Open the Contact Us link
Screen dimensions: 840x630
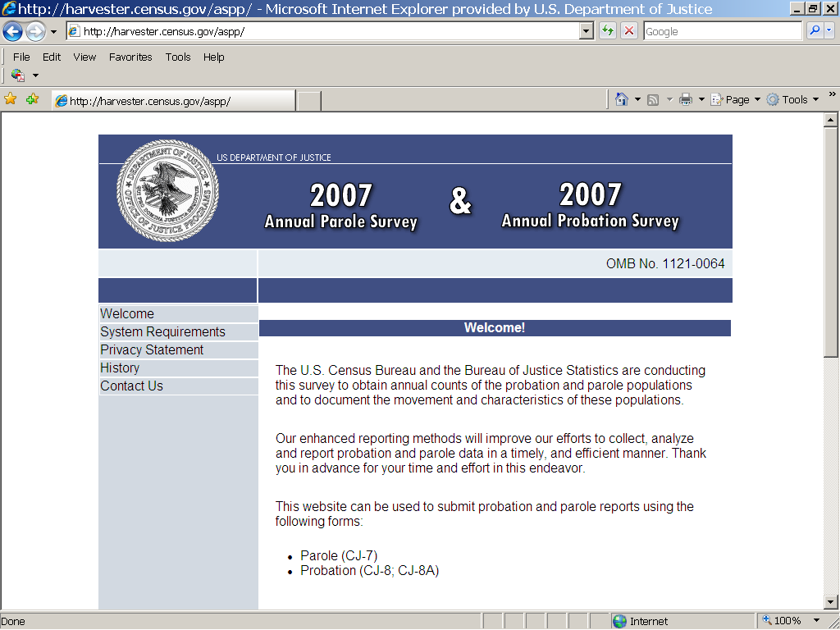(131, 386)
